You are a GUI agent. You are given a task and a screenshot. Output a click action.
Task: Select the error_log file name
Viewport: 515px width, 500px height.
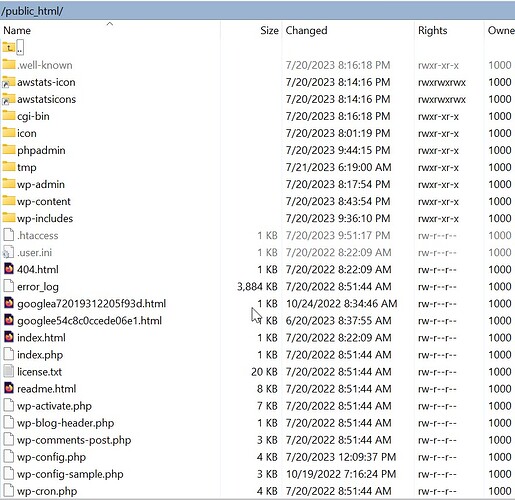click(x=38, y=287)
